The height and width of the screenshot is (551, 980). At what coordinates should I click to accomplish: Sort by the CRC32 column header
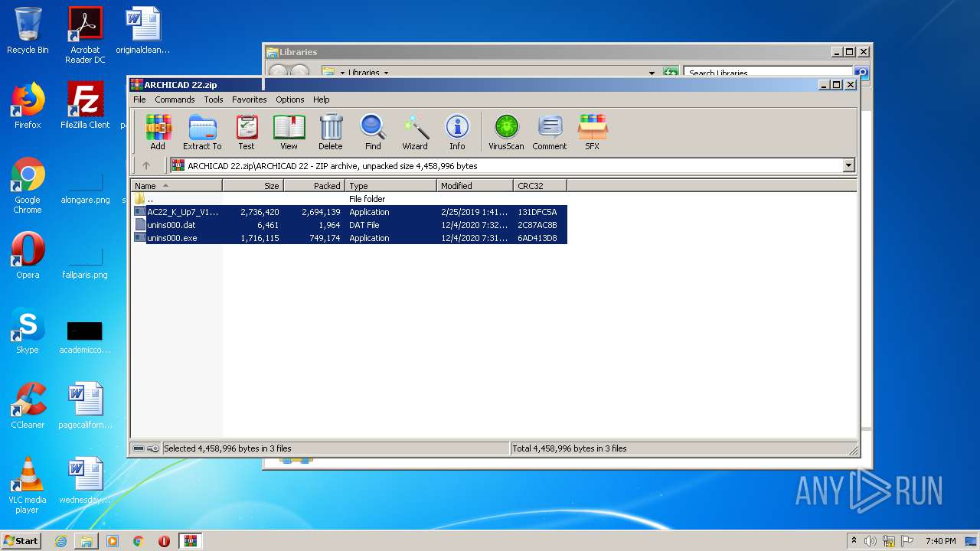541,186
